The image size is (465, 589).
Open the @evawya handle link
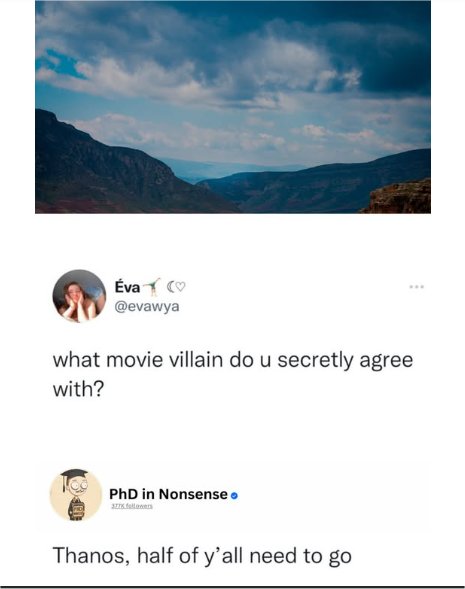[147, 307]
